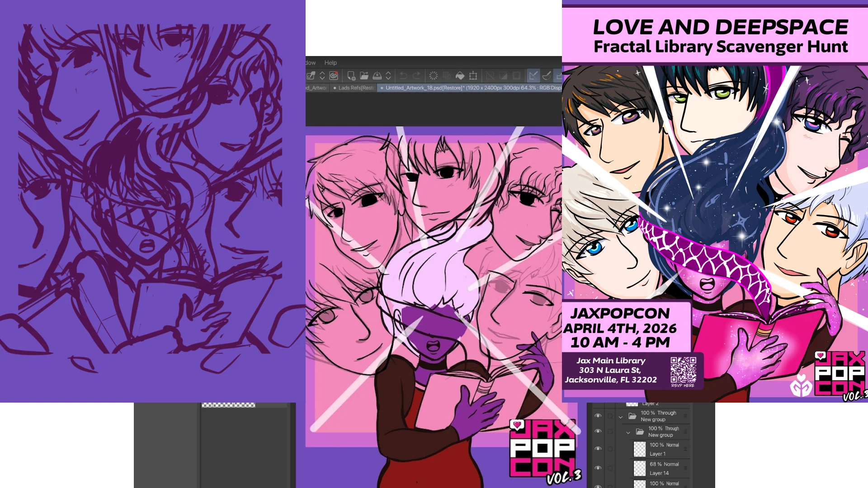Select the Untitled_Artwork_18.psd tab
Viewport: 868px width, 488px height.
(425, 88)
